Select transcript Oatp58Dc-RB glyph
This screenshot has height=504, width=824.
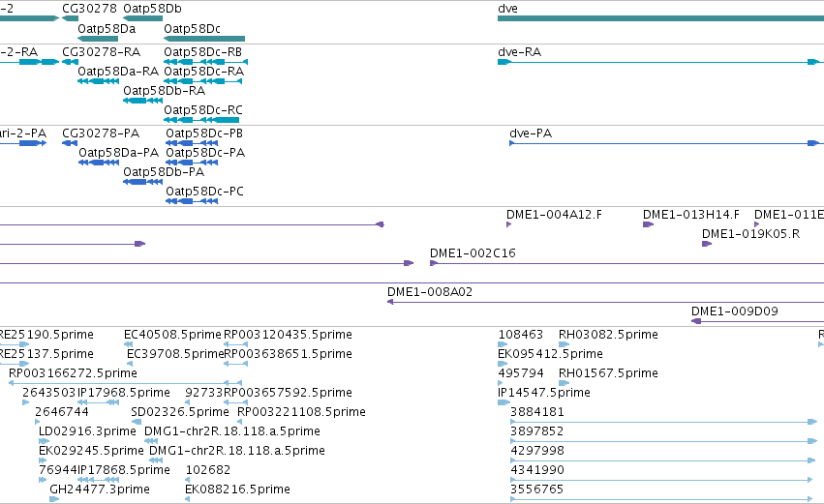pyautogui.click(x=205, y=62)
